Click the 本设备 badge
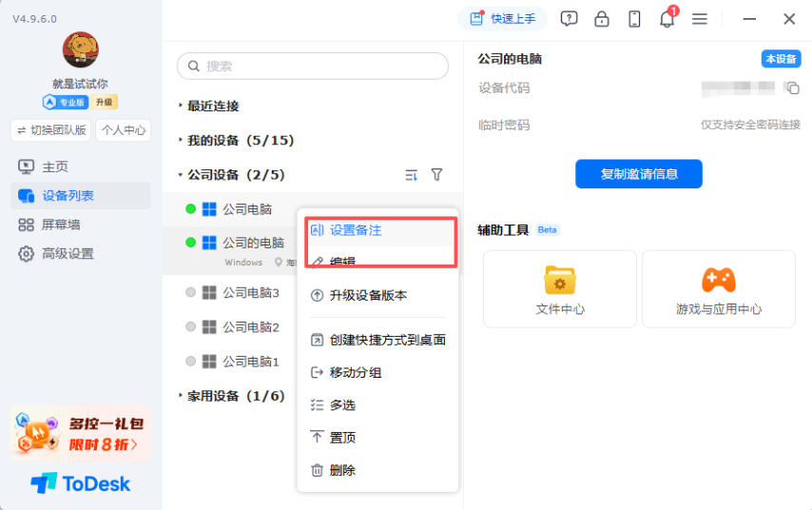Image resolution: width=812 pixels, height=510 pixels. click(x=781, y=59)
